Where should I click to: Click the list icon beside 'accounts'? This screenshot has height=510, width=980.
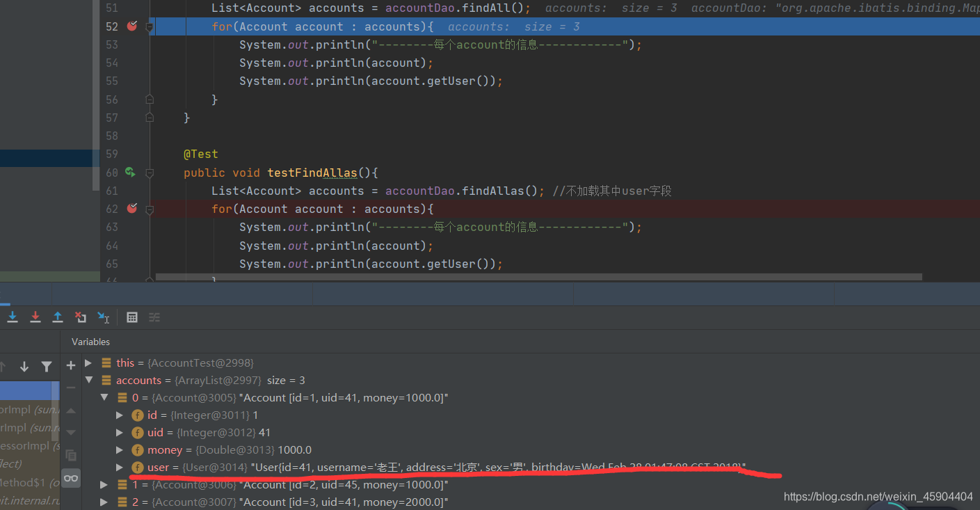tap(106, 380)
